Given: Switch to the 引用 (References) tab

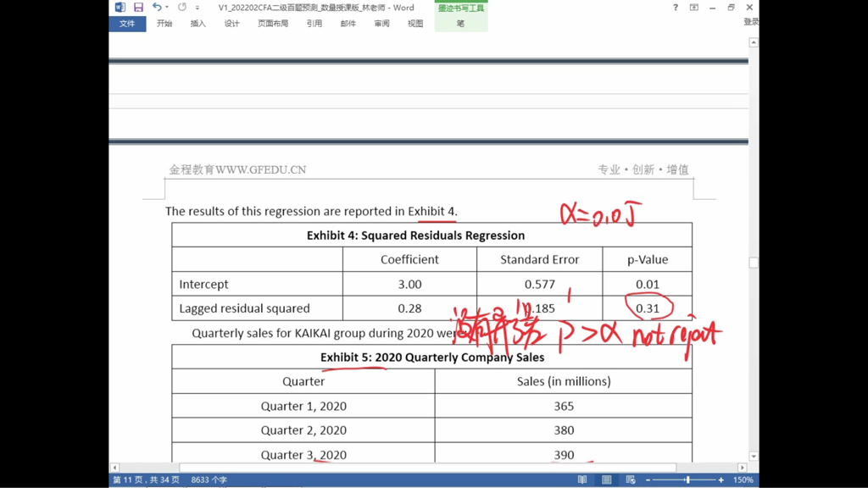Looking at the screenshot, I should tap(314, 23).
